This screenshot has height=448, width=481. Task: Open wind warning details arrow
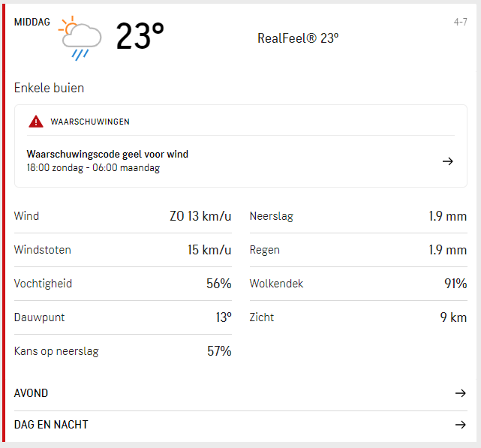448,161
